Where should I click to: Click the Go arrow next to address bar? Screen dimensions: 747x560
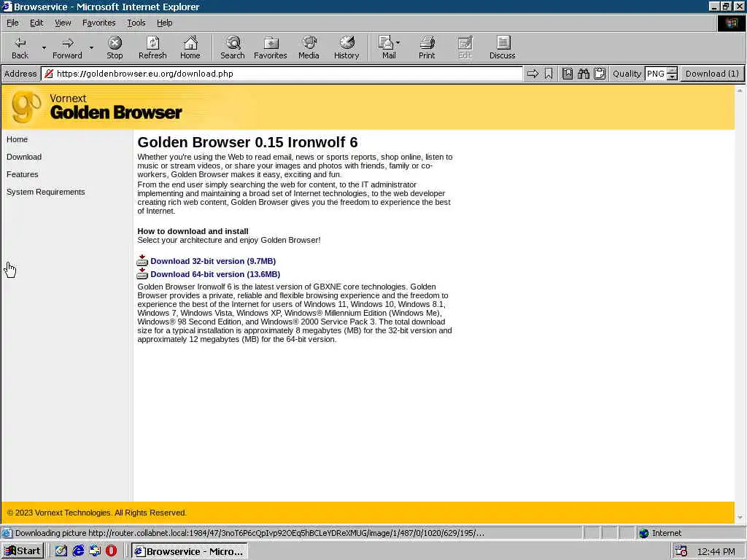tap(533, 74)
